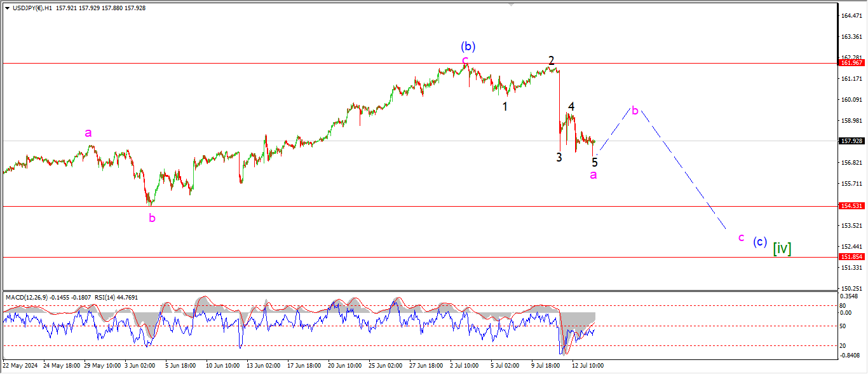This screenshot has width=868, height=374.
Task: Click the gray 157.928 current price tag
Action: tap(851, 141)
